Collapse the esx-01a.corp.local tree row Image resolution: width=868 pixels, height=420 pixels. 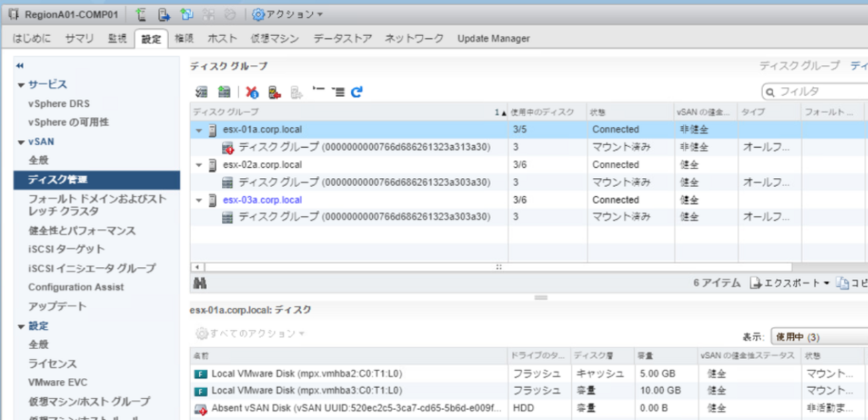(199, 130)
